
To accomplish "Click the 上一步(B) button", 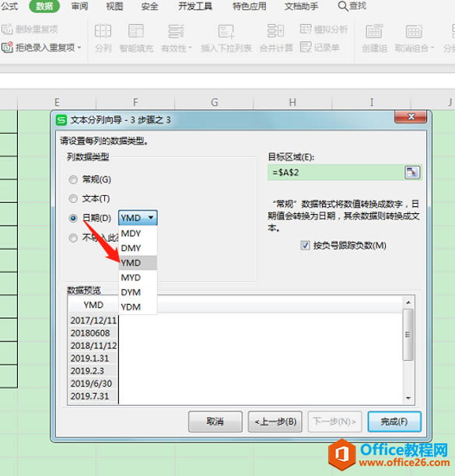I will point(275,422).
